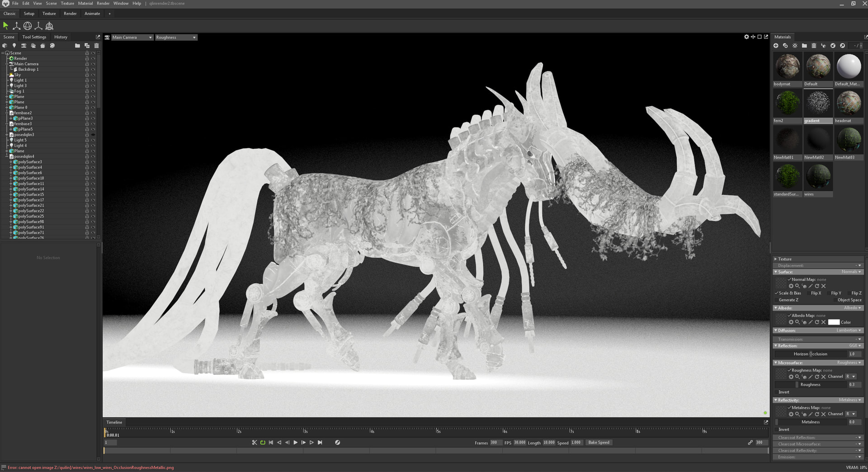Toggle timeline loop playback icon
Image resolution: width=868 pixels, height=472 pixels.
pos(263,443)
